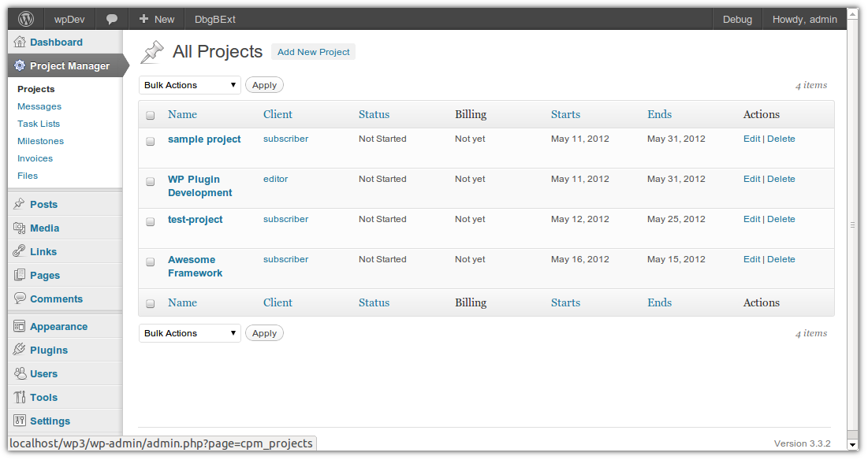Check the select-all box in table header
Image resolution: width=868 pixels, height=460 pixels.
[150, 115]
